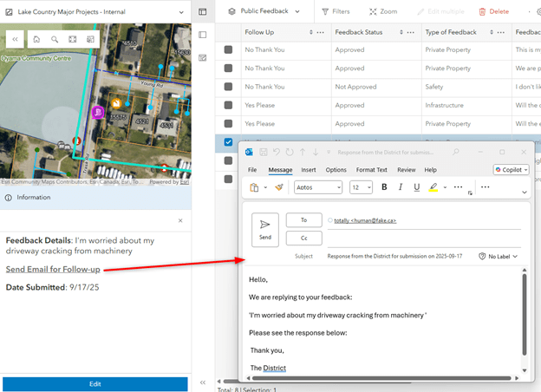Click Send Email for Follow-up link

pos(53,269)
